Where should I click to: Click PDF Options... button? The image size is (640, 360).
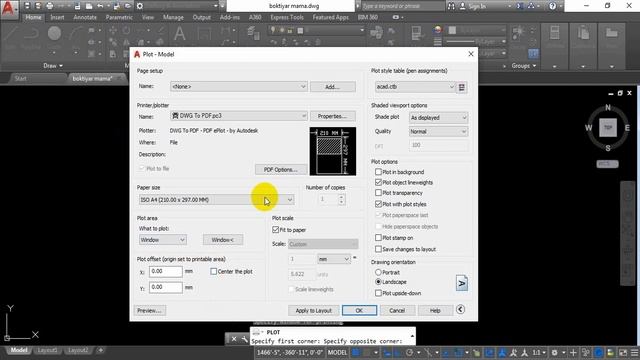[x=281, y=169]
